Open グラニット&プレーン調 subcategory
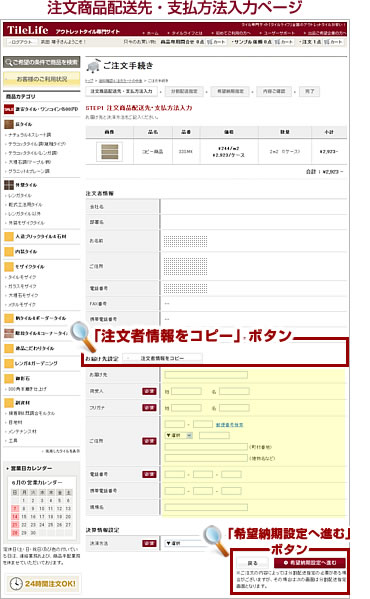Viewport: 370px width, 599px height. click(x=29, y=171)
